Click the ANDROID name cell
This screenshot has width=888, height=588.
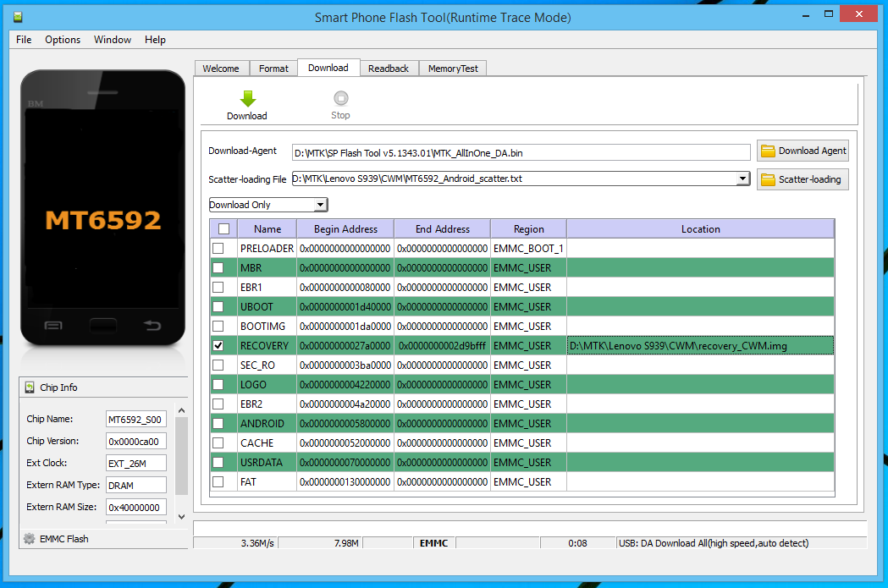267,424
